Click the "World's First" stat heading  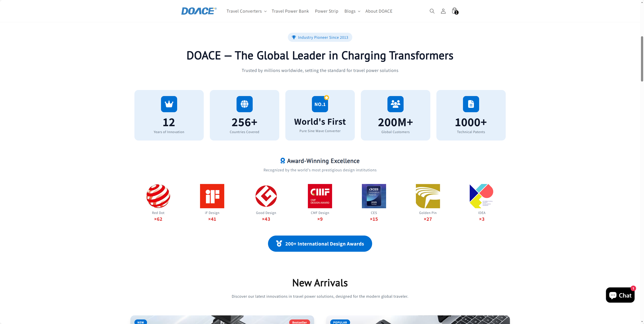320,121
